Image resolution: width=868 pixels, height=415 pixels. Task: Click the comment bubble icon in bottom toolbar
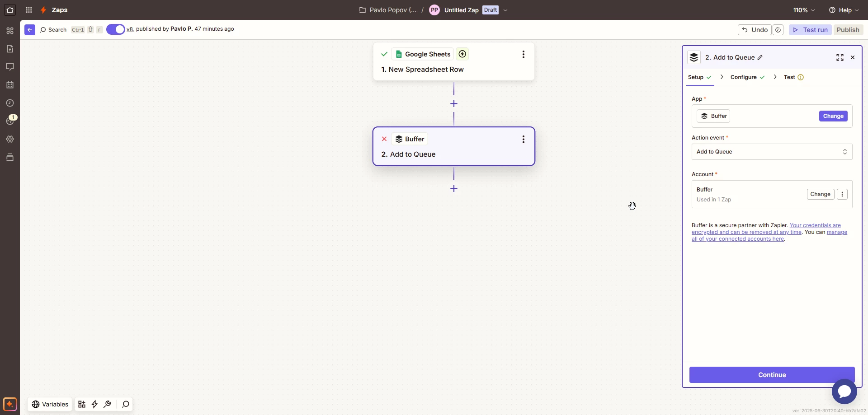click(126, 404)
